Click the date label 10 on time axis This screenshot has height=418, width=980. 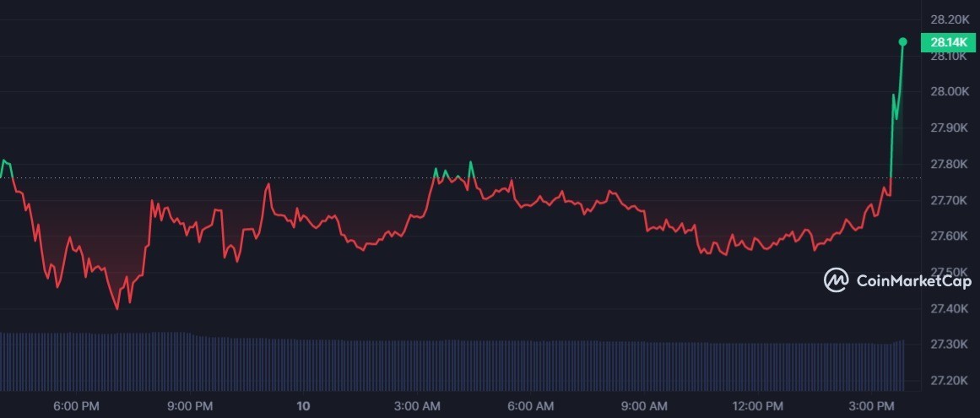coord(302,406)
